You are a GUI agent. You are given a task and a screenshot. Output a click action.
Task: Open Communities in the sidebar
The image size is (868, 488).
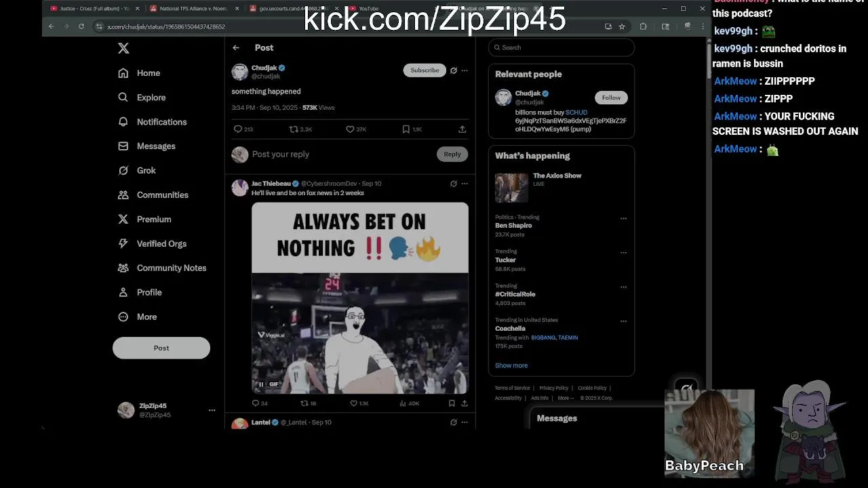[x=153, y=195]
